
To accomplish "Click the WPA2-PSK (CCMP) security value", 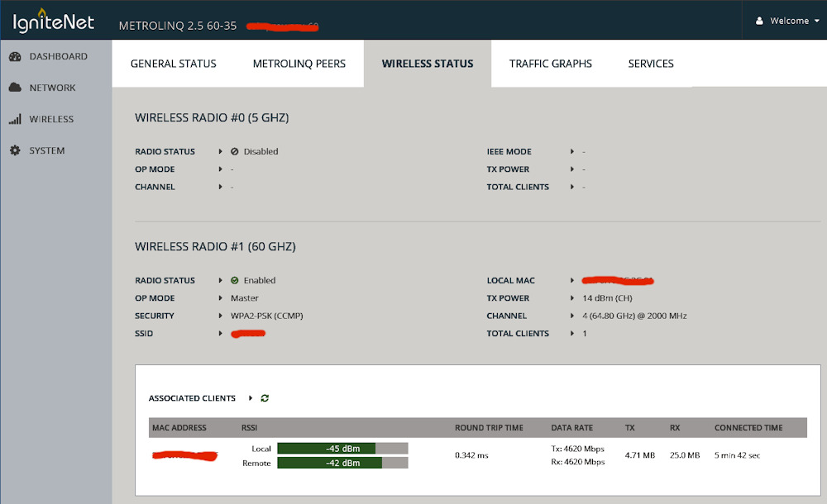I will (267, 316).
